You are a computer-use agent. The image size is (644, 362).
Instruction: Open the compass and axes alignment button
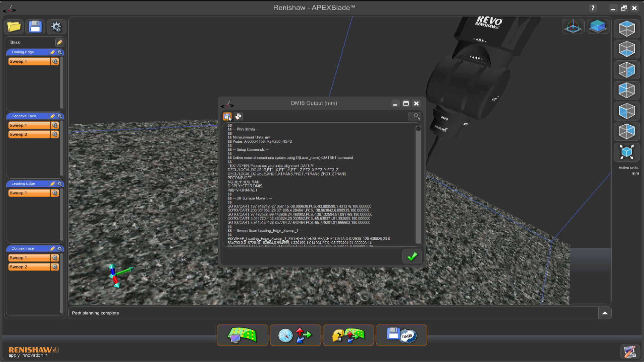295,335
